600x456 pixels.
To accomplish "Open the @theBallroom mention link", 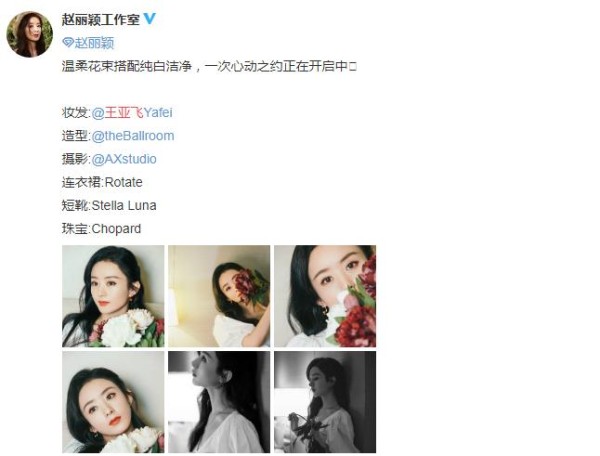I will [x=133, y=136].
